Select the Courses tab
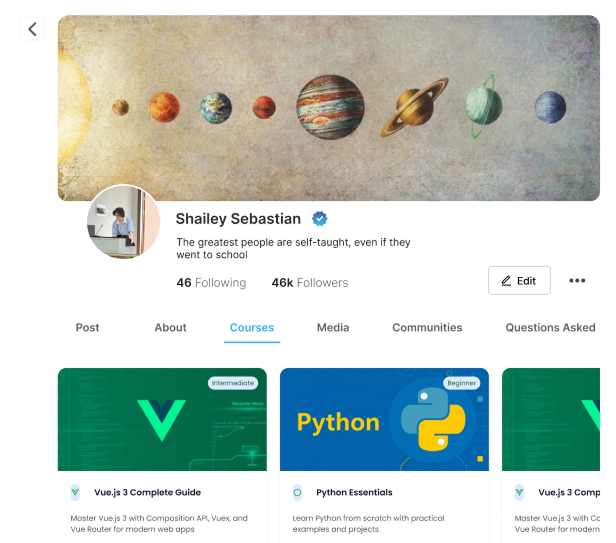616x543 pixels. pos(252,327)
